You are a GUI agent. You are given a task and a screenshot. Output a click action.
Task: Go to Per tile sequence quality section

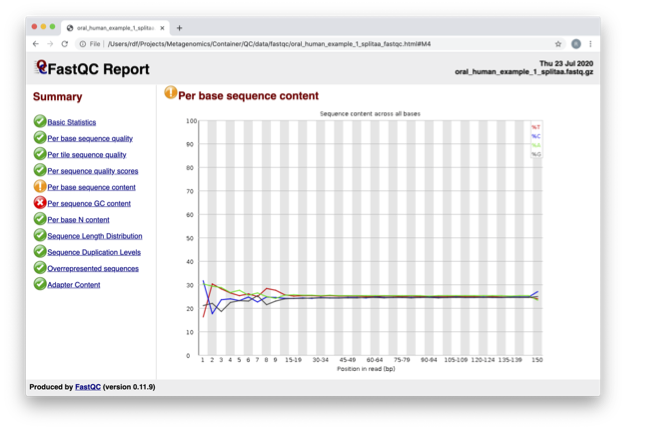click(x=87, y=155)
